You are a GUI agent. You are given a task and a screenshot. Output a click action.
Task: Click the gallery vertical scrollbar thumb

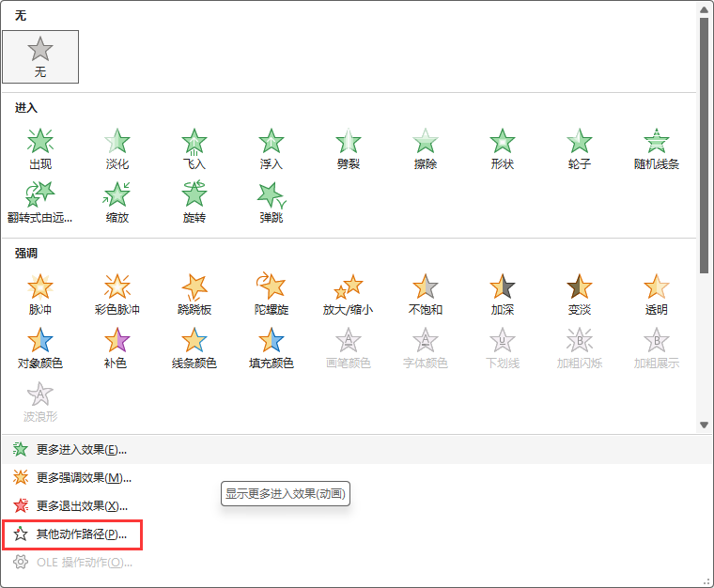[704, 146]
